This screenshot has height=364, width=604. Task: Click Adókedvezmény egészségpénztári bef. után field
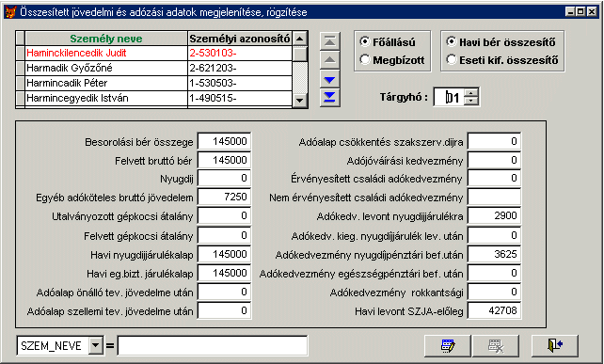point(494,273)
